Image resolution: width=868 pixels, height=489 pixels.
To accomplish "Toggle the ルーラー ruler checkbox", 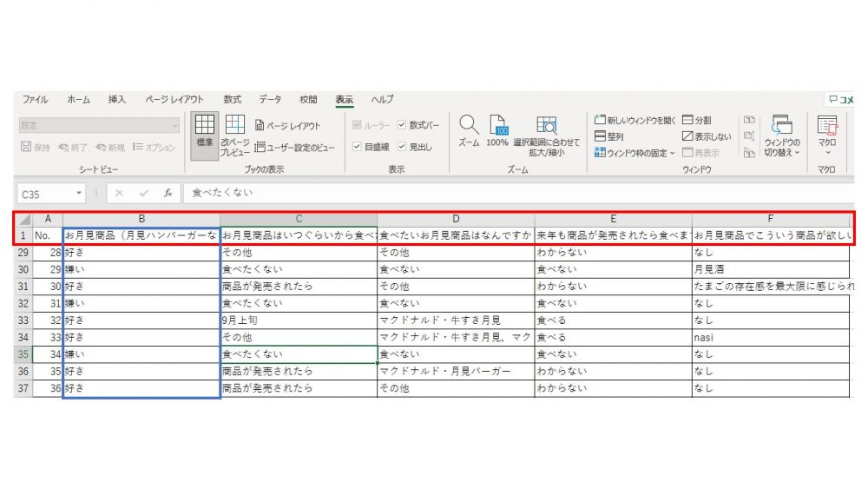I will pyautogui.click(x=357, y=125).
